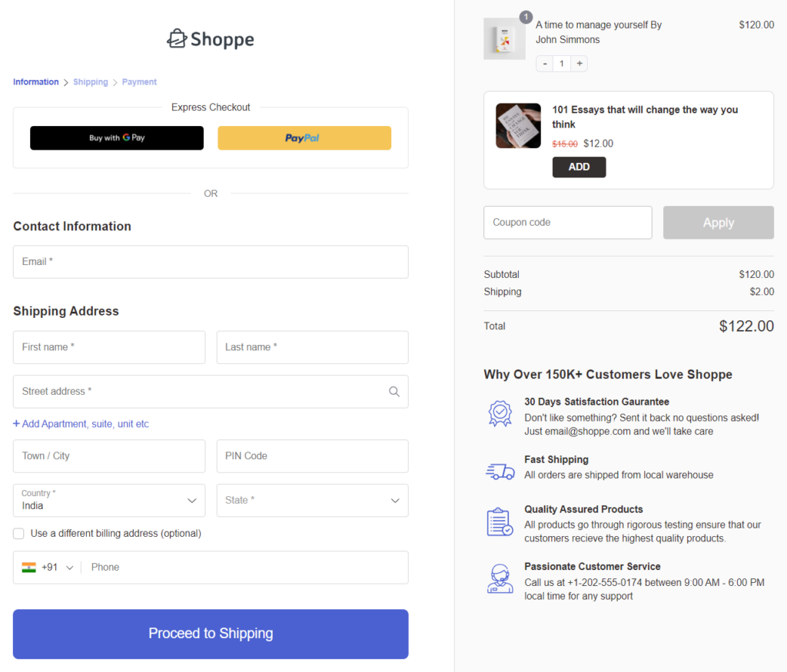Click ADD on the 101 Essays upsell offer
This screenshot has height=672, width=787.
tap(579, 167)
